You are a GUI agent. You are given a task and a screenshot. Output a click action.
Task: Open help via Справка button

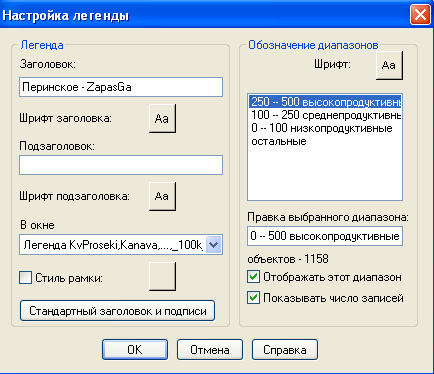click(x=285, y=349)
